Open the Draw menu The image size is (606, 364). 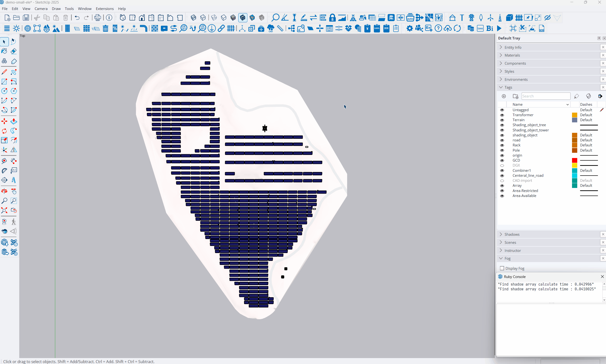click(56, 9)
